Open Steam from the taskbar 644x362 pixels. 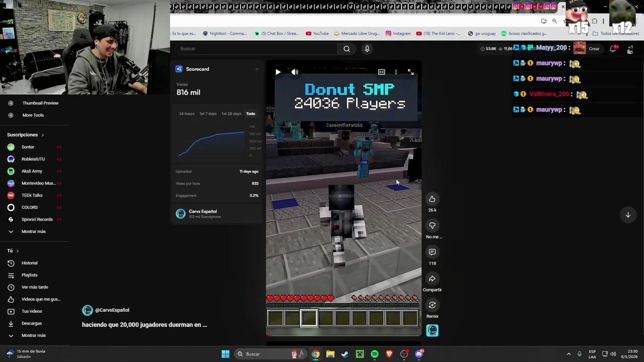point(345,354)
